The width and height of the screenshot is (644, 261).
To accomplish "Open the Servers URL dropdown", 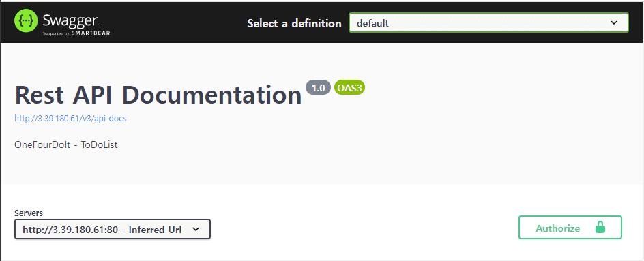I will coord(113,229).
